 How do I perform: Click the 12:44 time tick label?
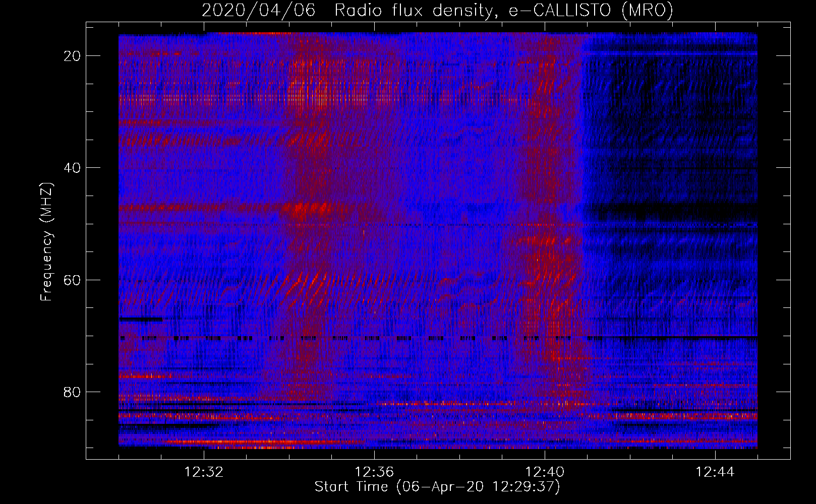(715, 472)
